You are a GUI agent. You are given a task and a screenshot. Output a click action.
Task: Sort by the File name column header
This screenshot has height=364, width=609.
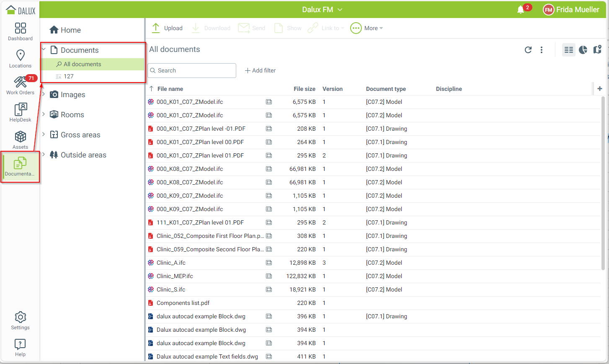click(x=170, y=89)
